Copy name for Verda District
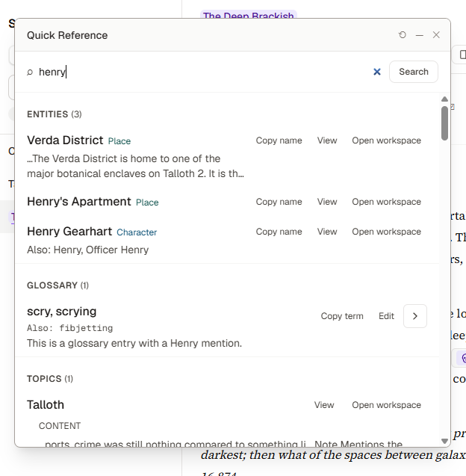466x476 pixels. point(279,140)
